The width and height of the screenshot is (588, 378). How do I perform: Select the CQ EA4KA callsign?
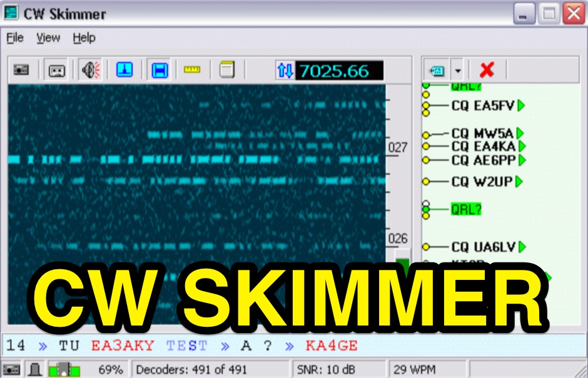[484, 146]
